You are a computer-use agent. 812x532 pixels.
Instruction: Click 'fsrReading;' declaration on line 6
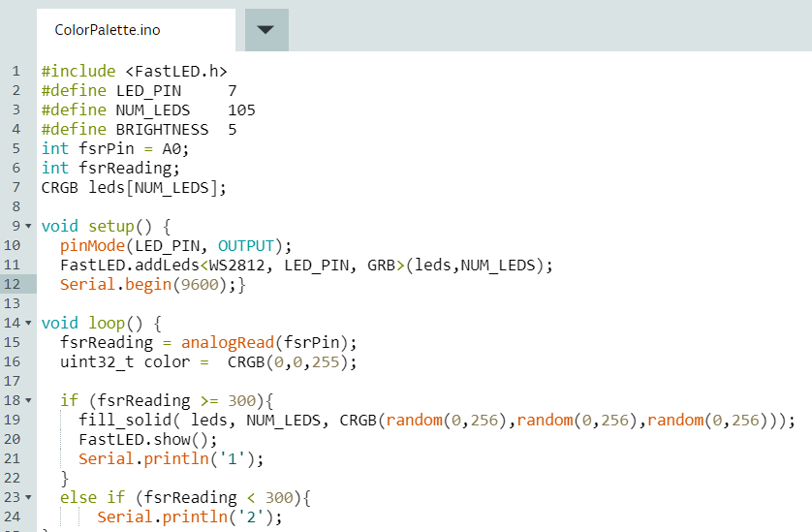coord(130,169)
